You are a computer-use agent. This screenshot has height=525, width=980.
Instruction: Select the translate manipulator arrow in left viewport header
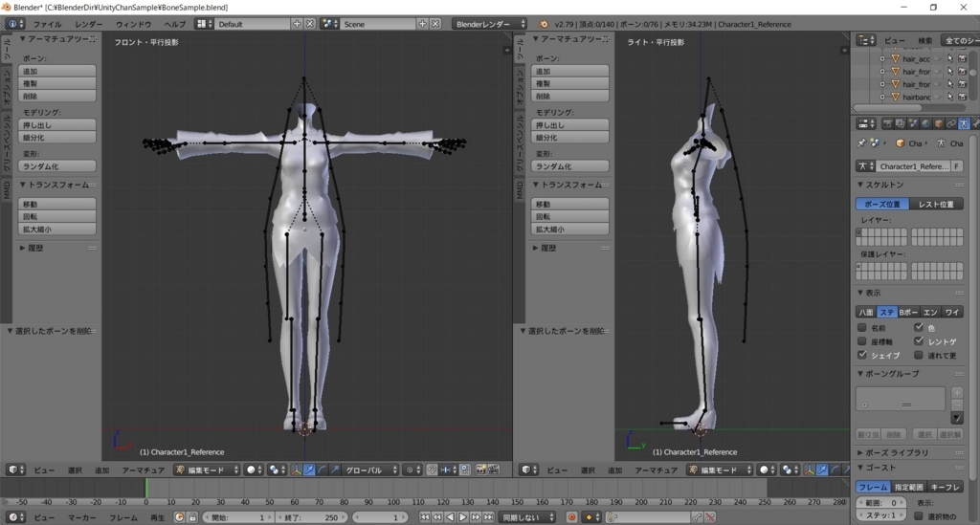pos(309,470)
